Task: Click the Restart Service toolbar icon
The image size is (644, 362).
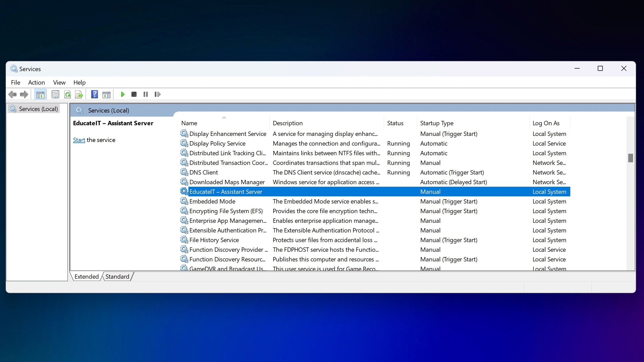Action: click(x=158, y=95)
